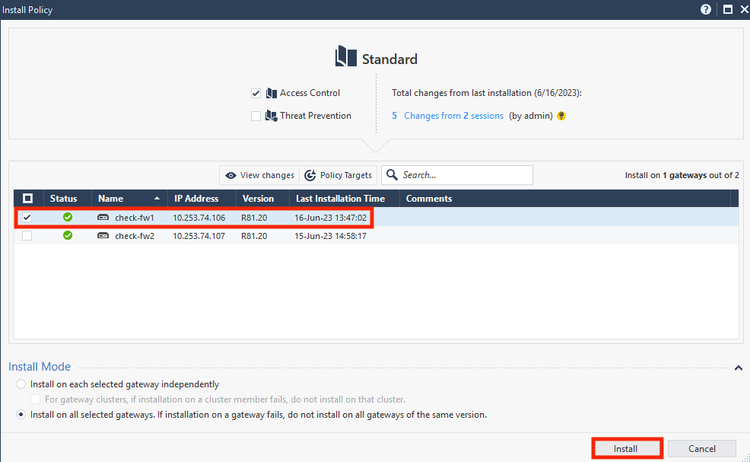Image resolution: width=750 pixels, height=462 pixels.
Task: Select the check-fw2 gateway name
Action: coord(134,236)
